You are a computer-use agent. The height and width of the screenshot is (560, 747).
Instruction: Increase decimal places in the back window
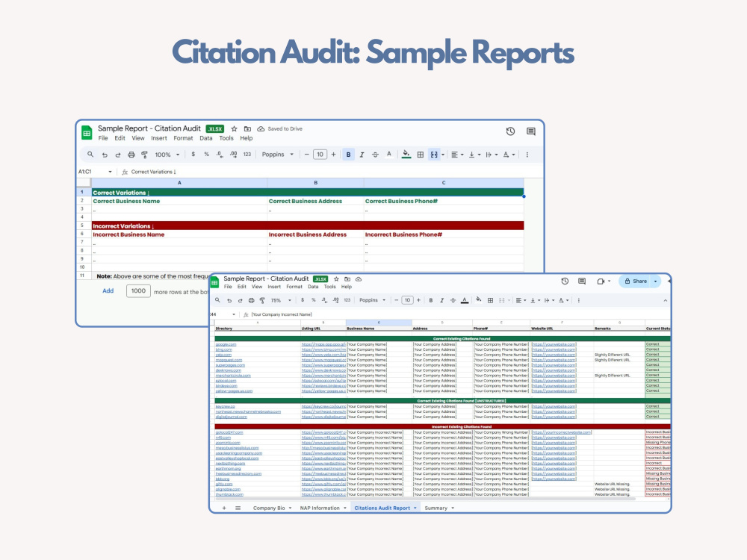click(x=233, y=155)
